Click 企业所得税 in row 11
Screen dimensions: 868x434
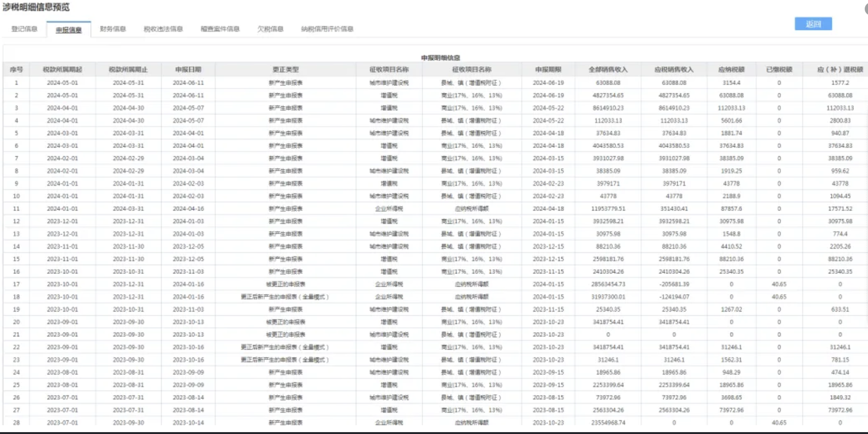[x=389, y=209]
